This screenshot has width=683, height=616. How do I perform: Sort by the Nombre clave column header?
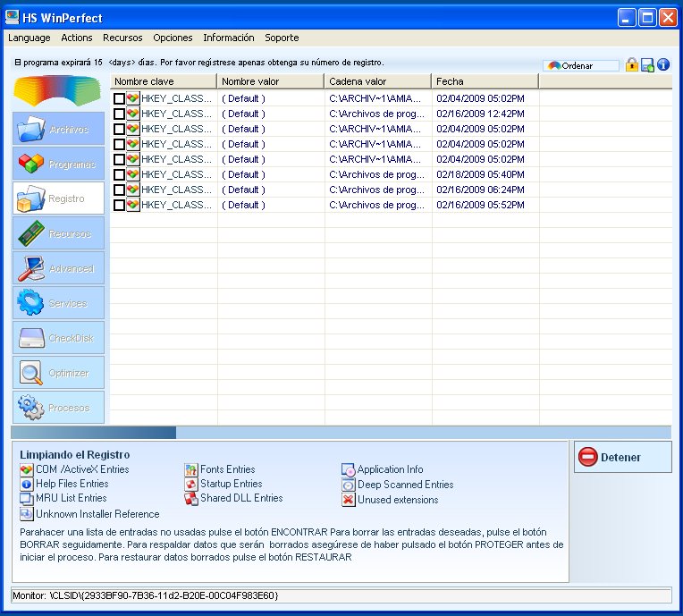164,81
